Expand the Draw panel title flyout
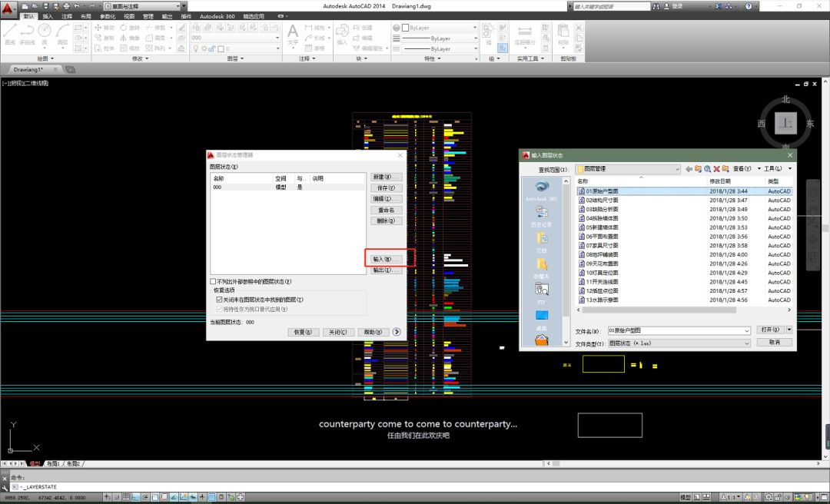Image resolution: width=830 pixels, height=504 pixels. [x=45, y=58]
